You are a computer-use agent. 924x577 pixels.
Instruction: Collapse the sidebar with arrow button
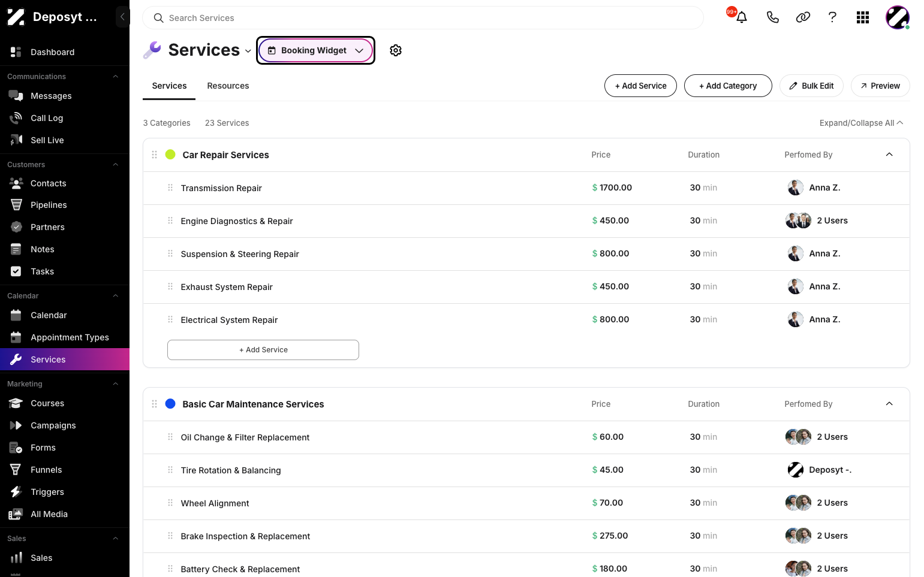click(122, 17)
